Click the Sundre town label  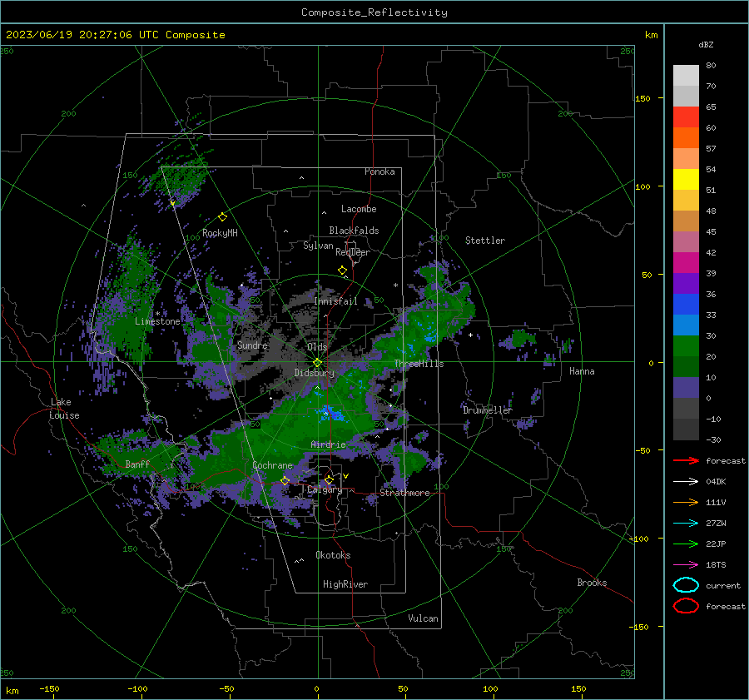click(x=252, y=345)
